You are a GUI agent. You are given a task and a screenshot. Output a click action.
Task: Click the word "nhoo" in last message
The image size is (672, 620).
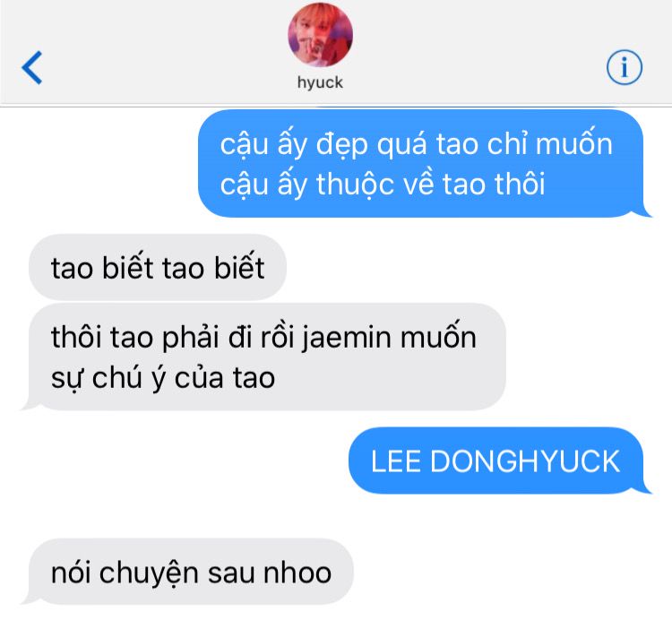(297, 573)
